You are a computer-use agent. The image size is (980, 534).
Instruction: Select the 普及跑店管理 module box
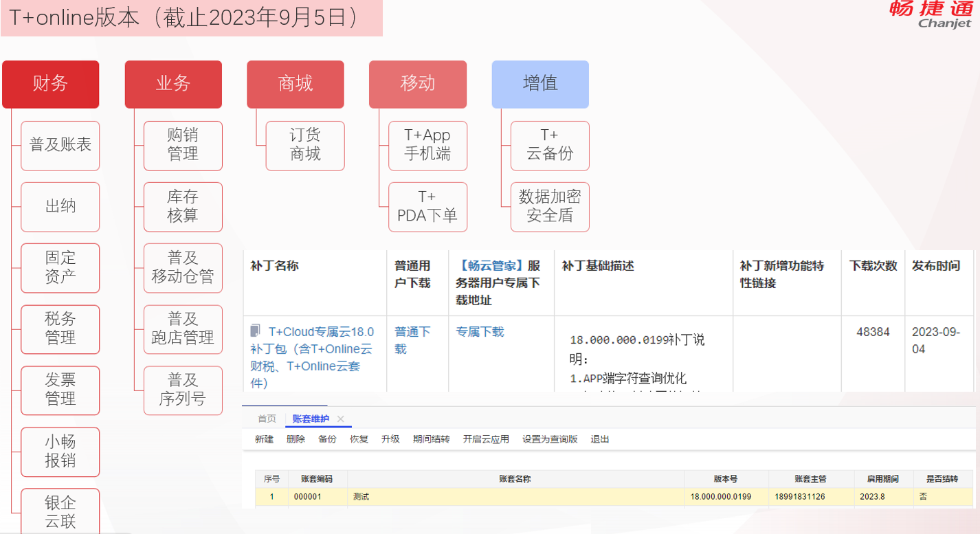[183, 329]
